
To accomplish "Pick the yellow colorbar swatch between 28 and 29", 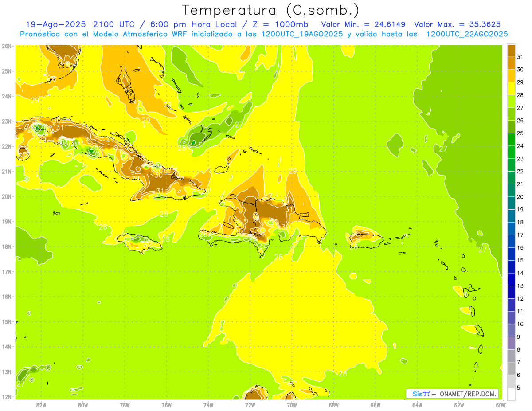I will [511, 89].
